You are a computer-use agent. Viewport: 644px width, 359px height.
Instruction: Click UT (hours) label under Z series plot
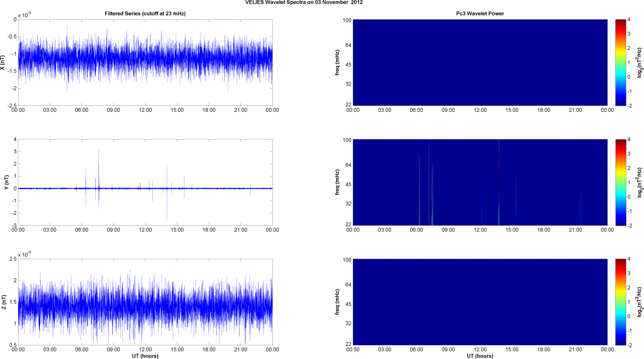click(145, 356)
